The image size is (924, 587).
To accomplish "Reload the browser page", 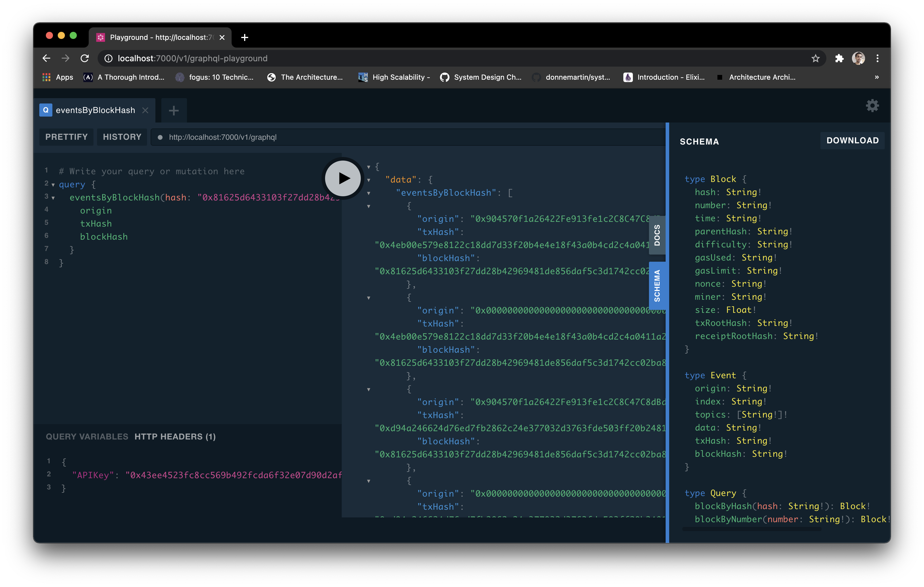I will coord(85,58).
